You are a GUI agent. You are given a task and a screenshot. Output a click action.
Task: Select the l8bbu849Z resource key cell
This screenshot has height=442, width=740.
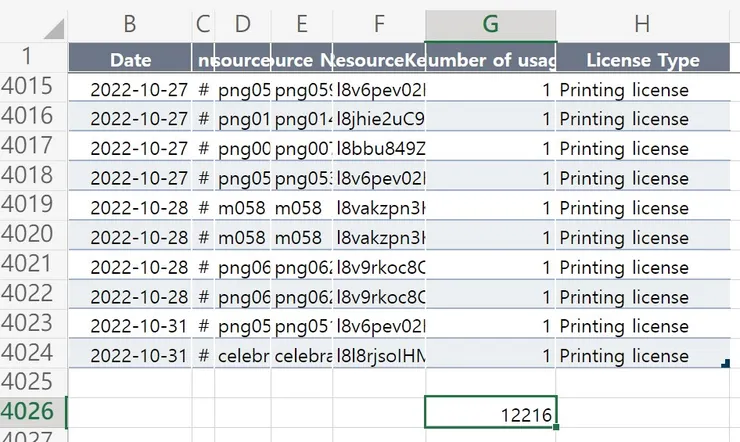pyautogui.click(x=380, y=148)
